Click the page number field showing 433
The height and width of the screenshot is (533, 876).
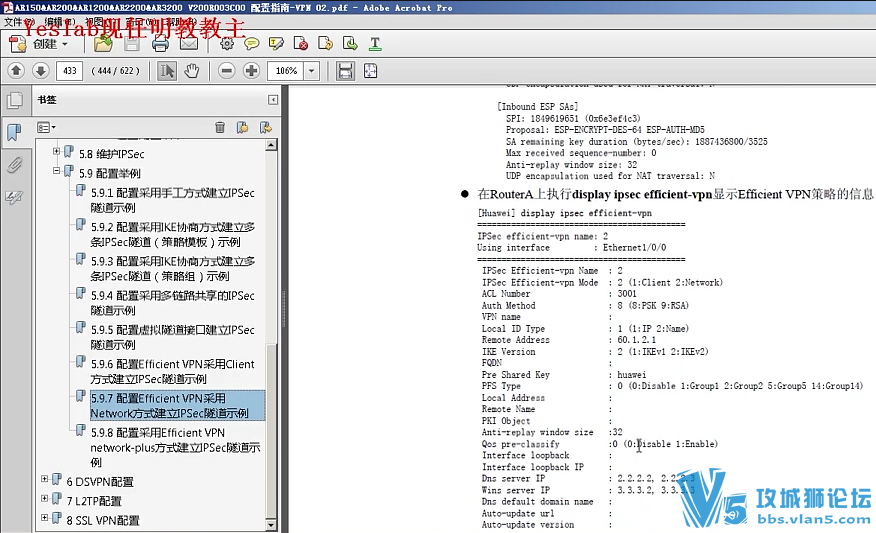point(70,71)
